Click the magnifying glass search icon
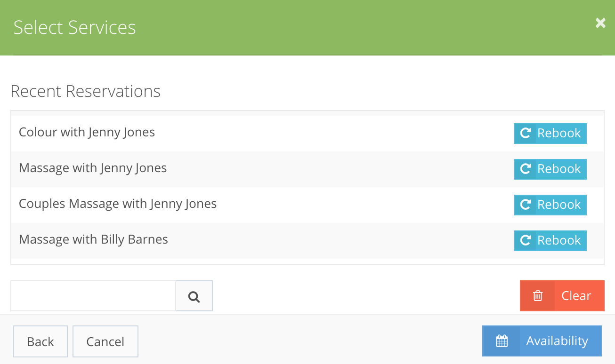The width and height of the screenshot is (615, 364). [194, 296]
